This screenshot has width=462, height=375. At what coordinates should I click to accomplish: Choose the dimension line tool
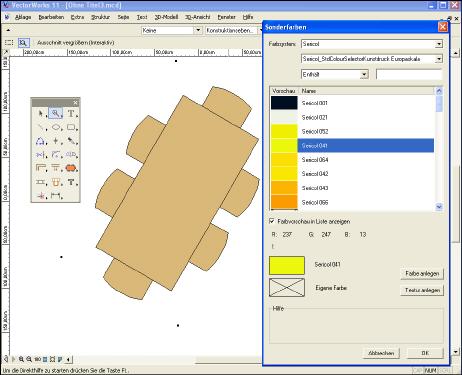point(56,196)
